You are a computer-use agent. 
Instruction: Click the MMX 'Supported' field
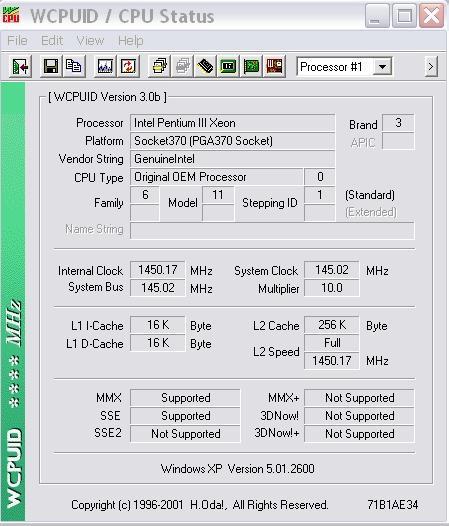pyautogui.click(x=185, y=398)
